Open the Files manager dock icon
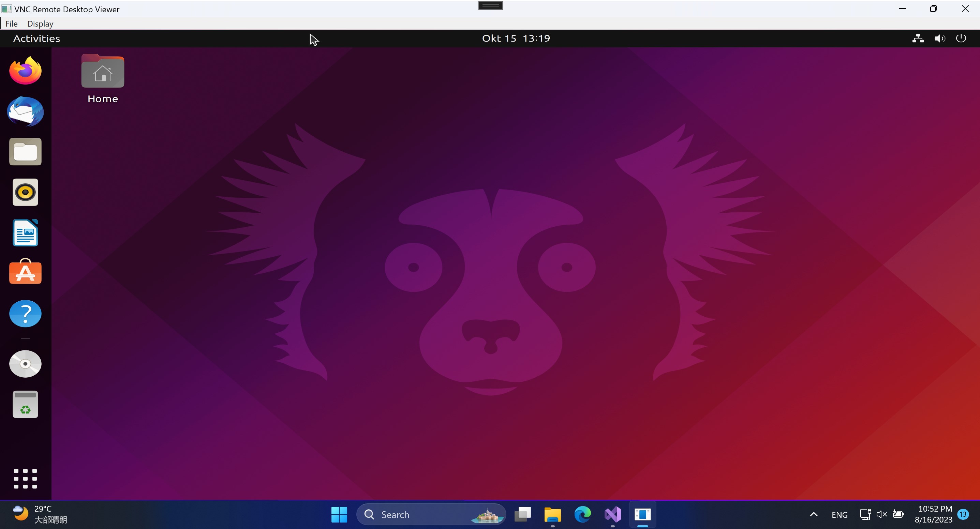980x529 pixels. (25, 152)
